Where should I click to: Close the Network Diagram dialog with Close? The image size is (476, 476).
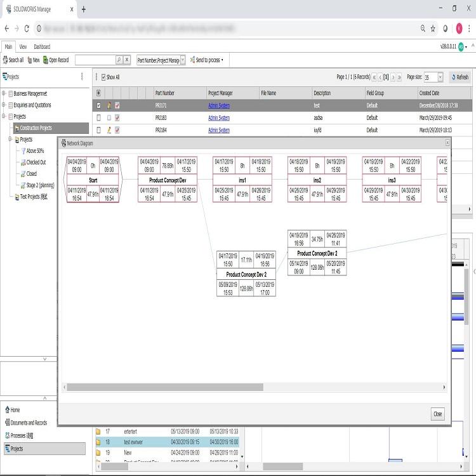(x=437, y=414)
